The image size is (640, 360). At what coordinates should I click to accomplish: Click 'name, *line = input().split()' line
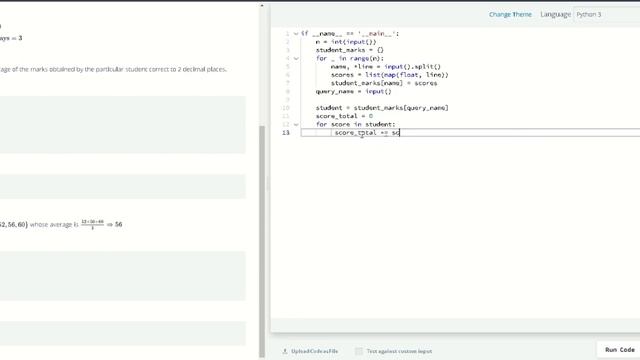386,67
